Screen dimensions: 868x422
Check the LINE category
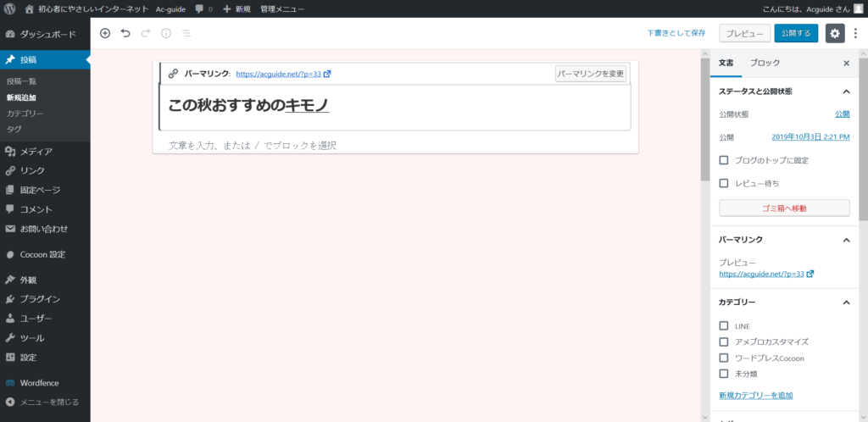pos(724,325)
